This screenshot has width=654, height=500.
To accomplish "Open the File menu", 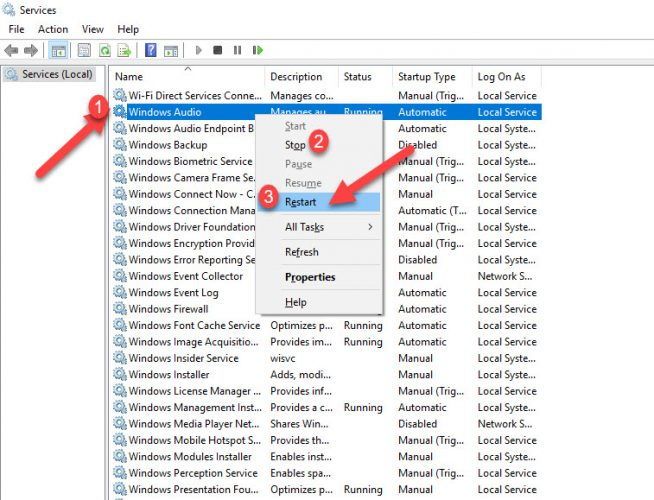I will (x=16, y=29).
